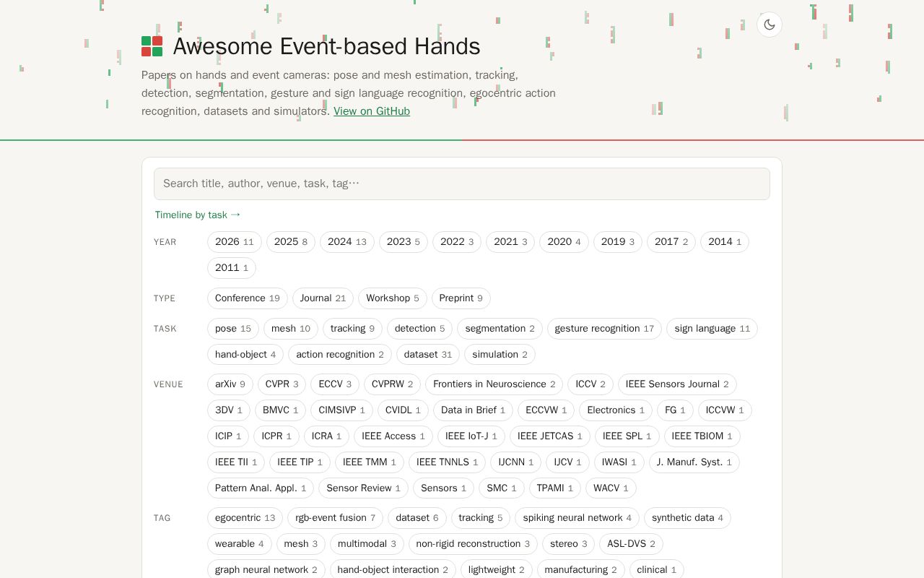Filter tasks by dataset in Task row
Viewport: 924px width, 578px height.
428,355
